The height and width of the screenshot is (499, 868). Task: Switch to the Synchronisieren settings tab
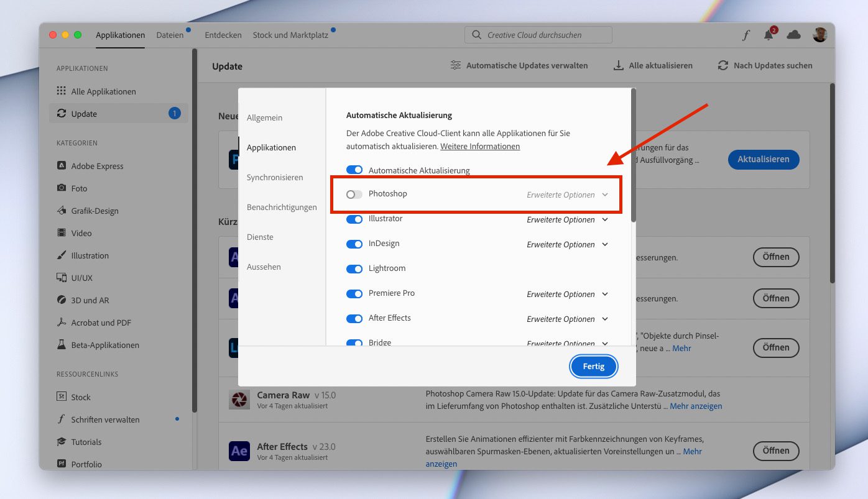[275, 177]
